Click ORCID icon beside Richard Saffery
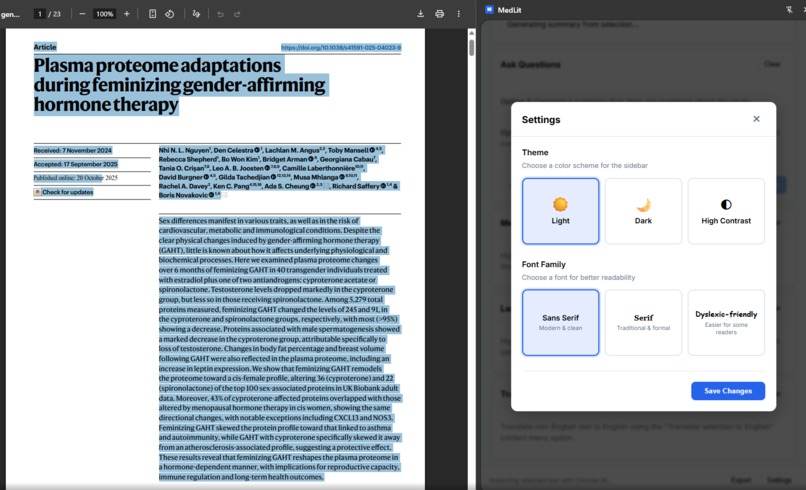This screenshot has width=806, height=490. (383, 186)
